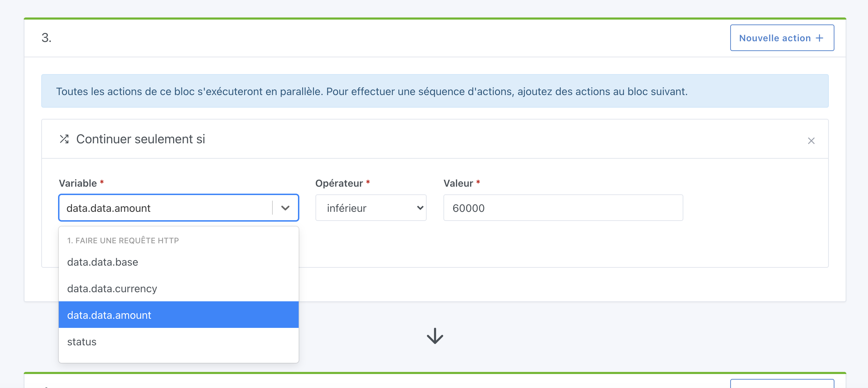The width and height of the screenshot is (868, 388).
Task: Click the red asterisk beside Valeur label
Action: 478,182
